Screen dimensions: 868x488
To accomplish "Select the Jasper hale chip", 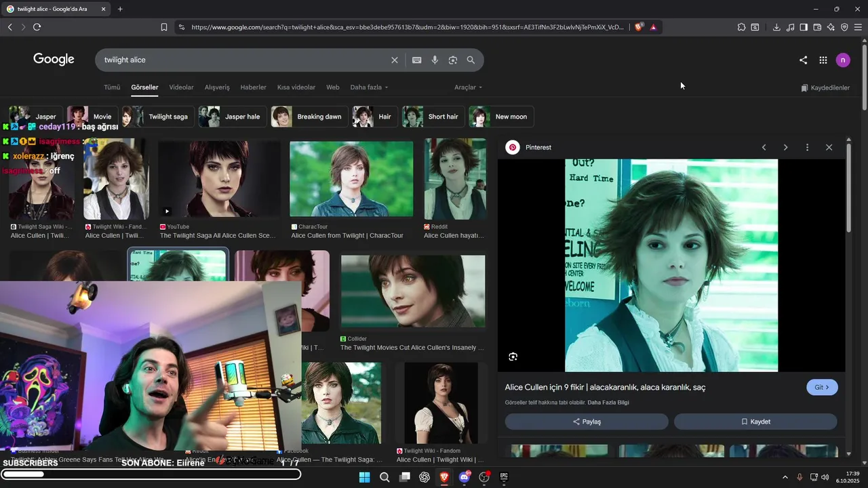I will click(x=232, y=117).
